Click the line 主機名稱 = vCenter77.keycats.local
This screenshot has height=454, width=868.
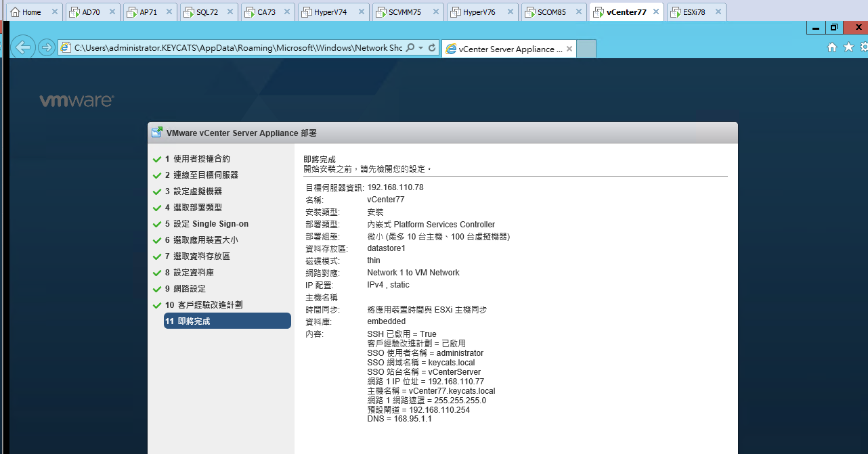point(431,391)
